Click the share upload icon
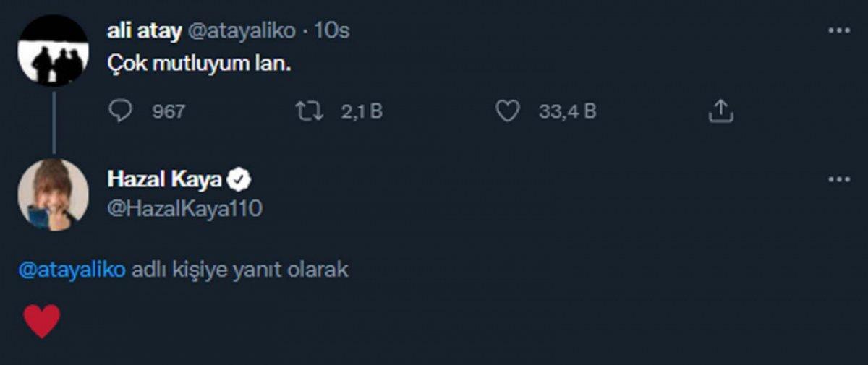 click(x=720, y=111)
